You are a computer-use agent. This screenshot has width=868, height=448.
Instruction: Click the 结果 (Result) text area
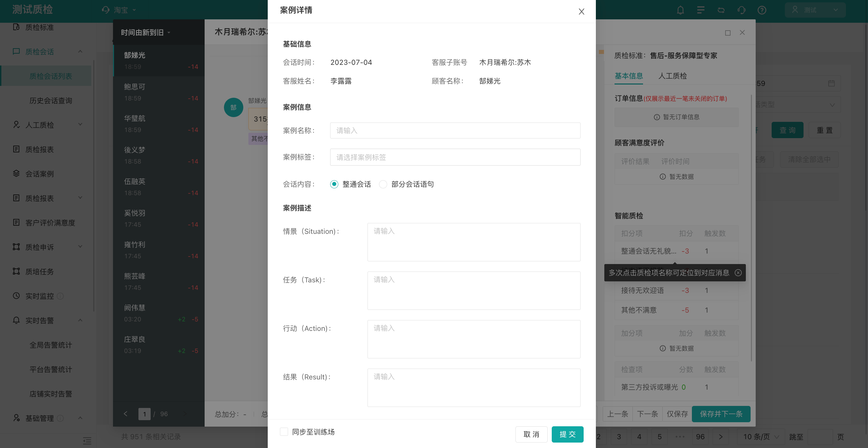point(474,388)
